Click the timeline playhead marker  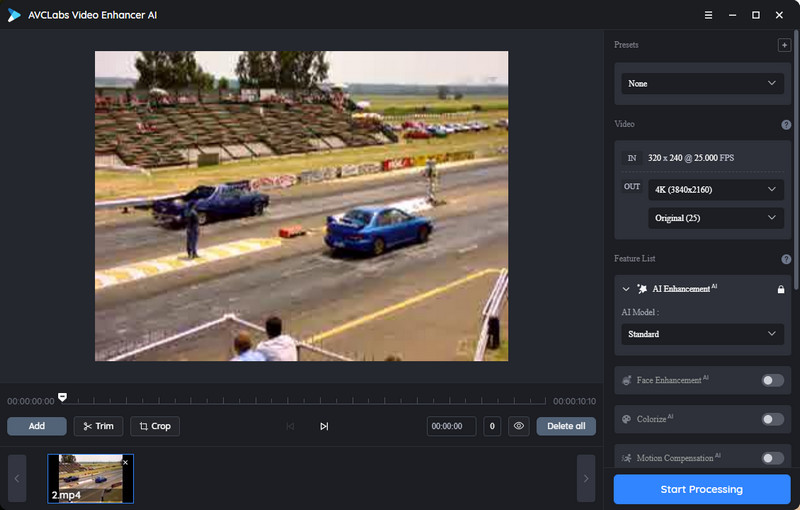tap(62, 397)
